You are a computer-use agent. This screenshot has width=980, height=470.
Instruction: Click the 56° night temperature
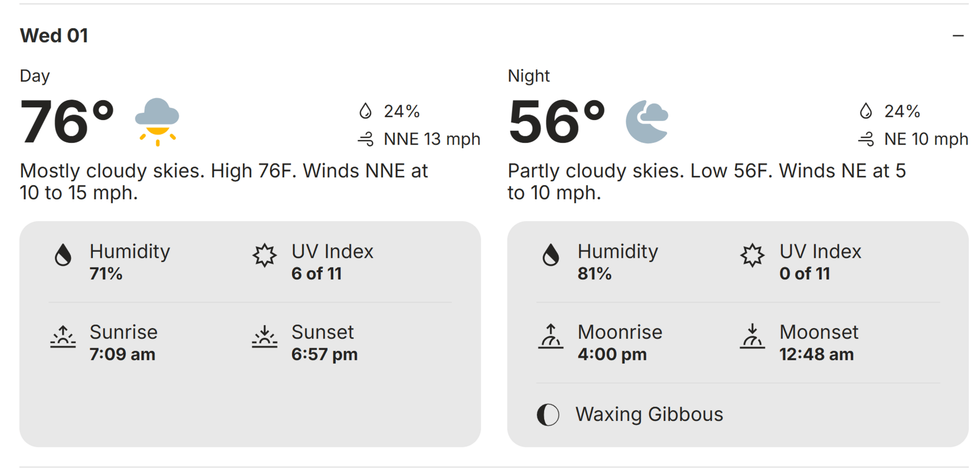click(556, 122)
